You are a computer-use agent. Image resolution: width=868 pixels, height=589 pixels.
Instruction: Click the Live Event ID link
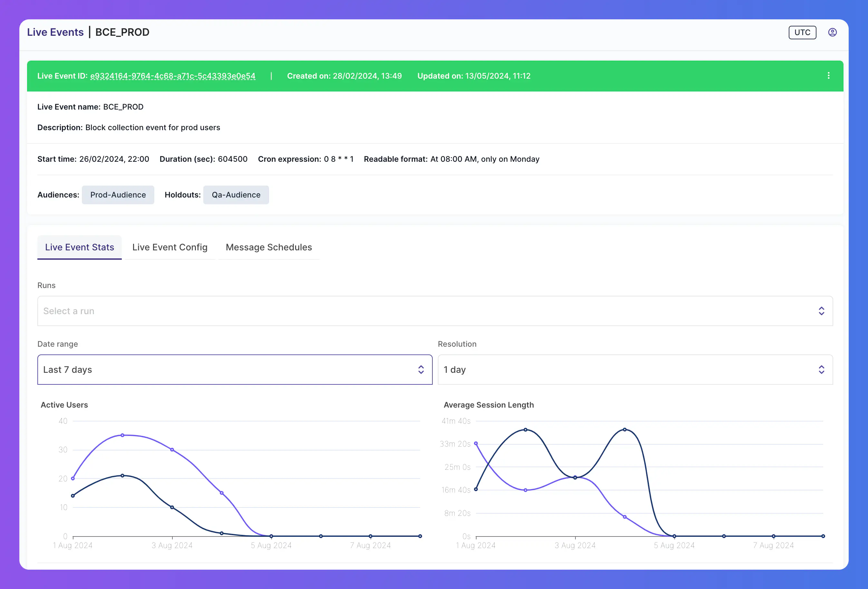coord(173,76)
